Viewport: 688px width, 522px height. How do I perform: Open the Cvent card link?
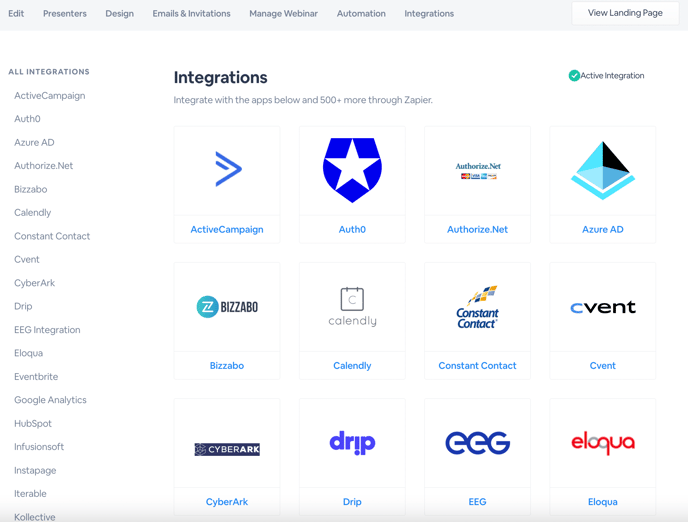click(603, 365)
